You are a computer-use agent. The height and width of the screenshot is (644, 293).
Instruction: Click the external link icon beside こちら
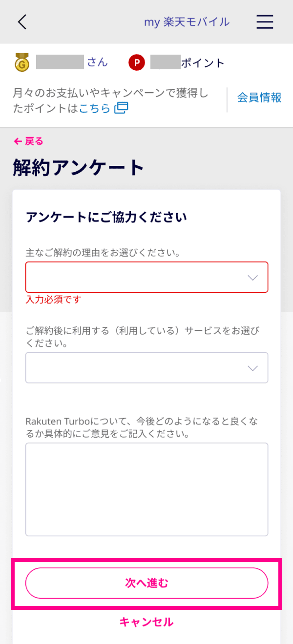point(121,108)
